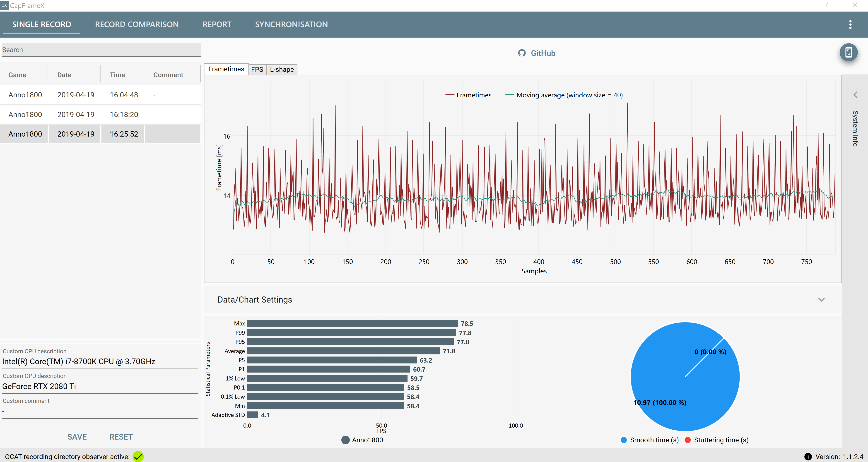Restore down the application window
Image resolution: width=868 pixels, height=462 pixels.
tap(829, 5)
